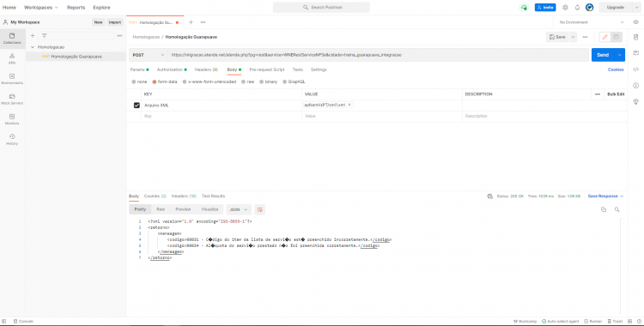Open the No Environment selector
The height and width of the screenshot is (326, 644).
(x=591, y=22)
